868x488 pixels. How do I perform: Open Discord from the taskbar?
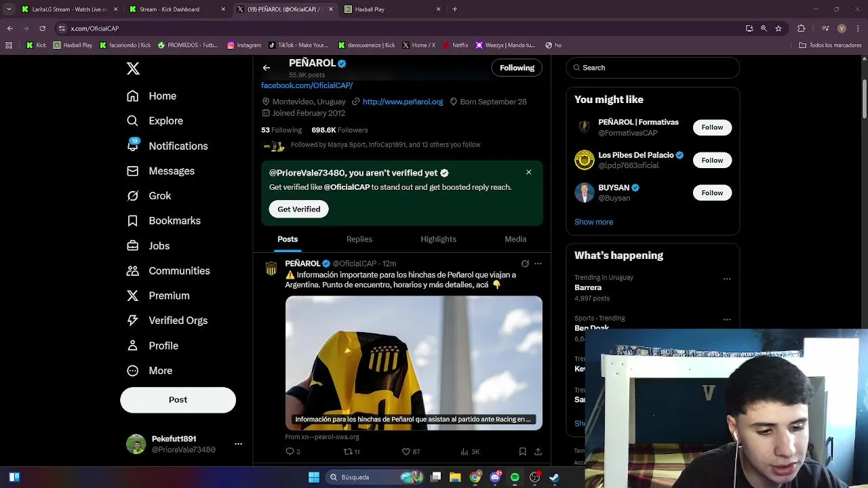495,477
